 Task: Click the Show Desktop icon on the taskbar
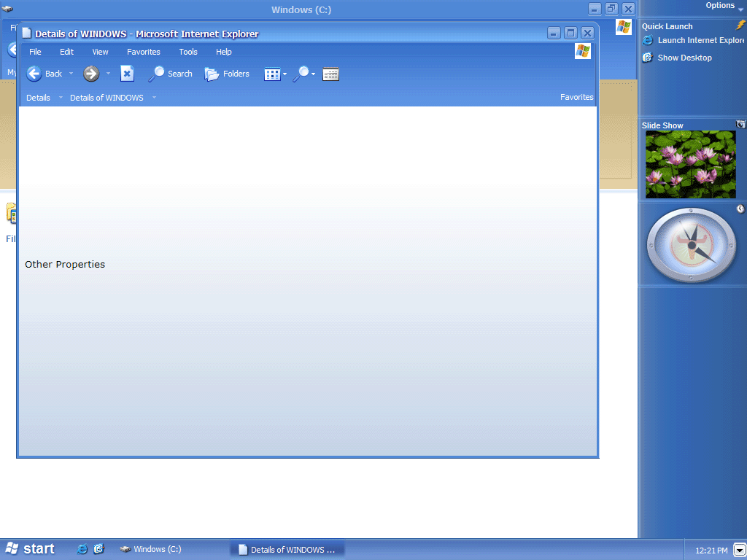pos(98,549)
